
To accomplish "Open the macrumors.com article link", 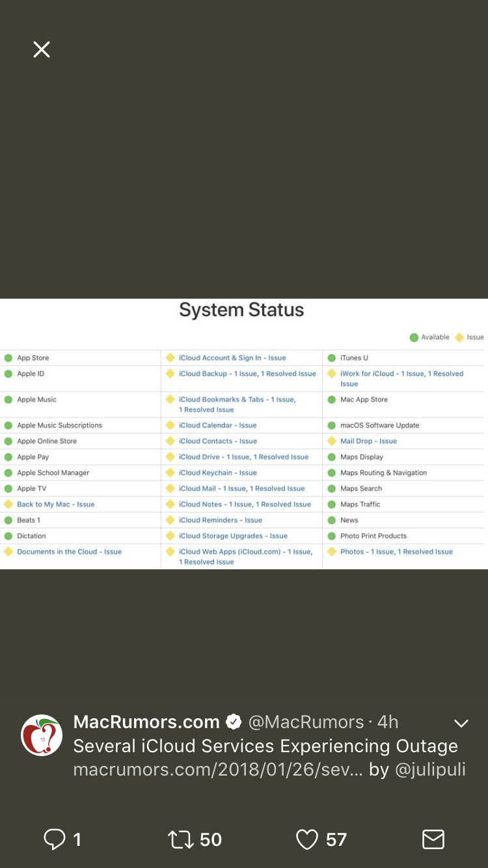I will [218, 770].
